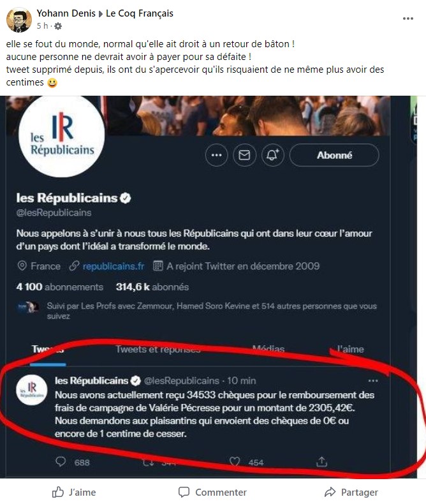The image size is (426, 504).
Task: Open the republicains.fr website link
Action: 113,266
